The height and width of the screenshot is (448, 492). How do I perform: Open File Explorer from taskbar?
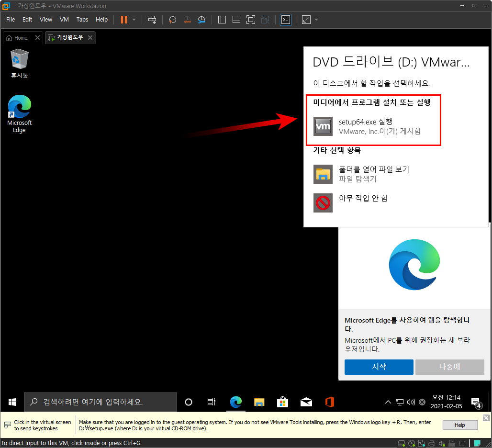(x=259, y=402)
